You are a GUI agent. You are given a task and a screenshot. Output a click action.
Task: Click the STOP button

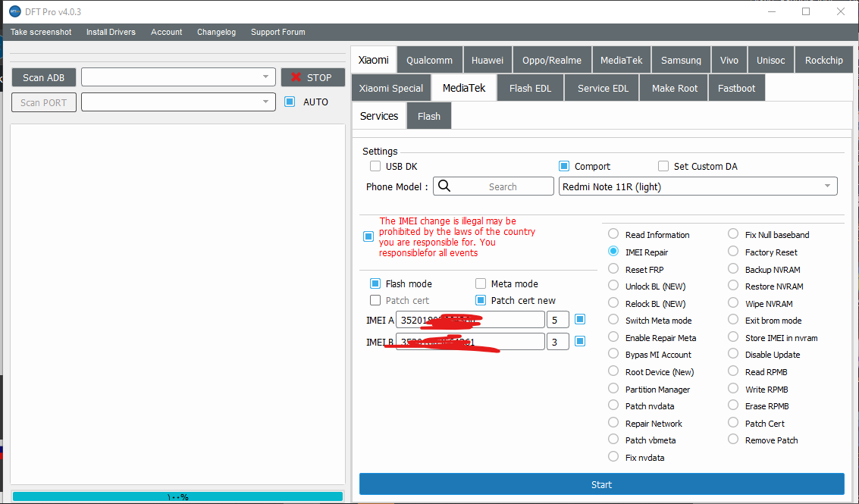tap(313, 77)
